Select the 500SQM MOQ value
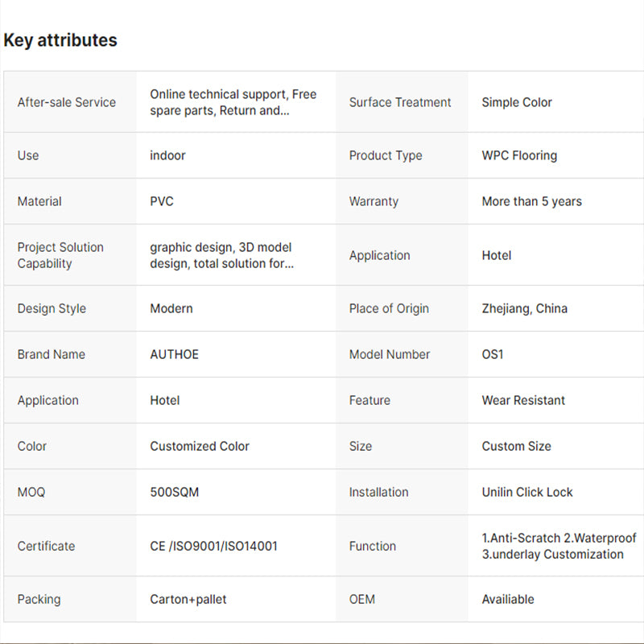 [x=174, y=492]
